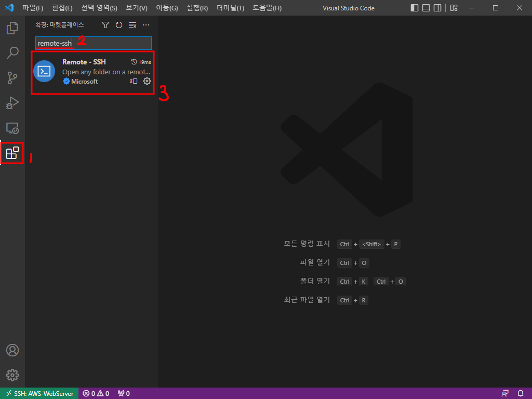
Task: Open the 실행(R) menu
Action: coord(197,8)
